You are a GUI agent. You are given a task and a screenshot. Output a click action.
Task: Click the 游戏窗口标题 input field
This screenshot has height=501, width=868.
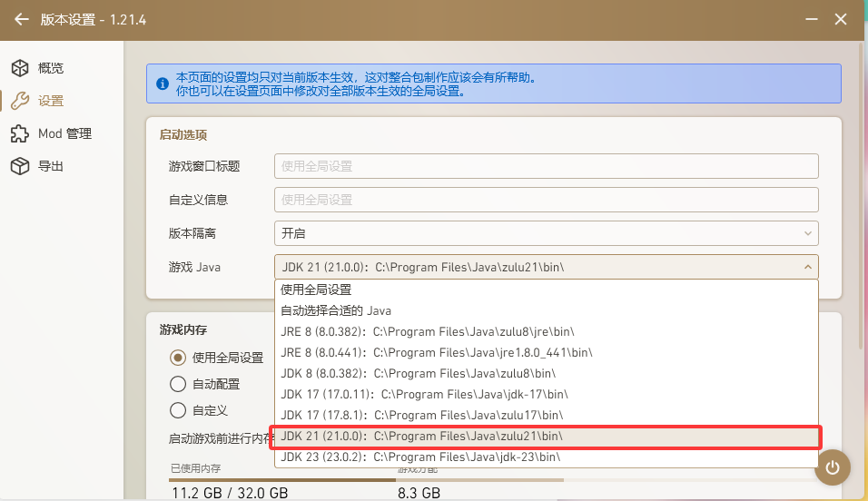(547, 166)
